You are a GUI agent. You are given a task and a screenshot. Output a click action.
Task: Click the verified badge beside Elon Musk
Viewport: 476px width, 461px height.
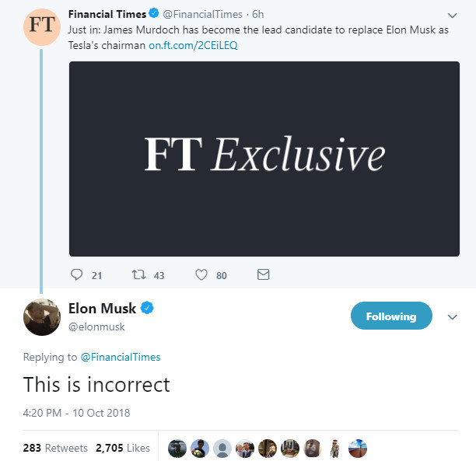click(147, 308)
